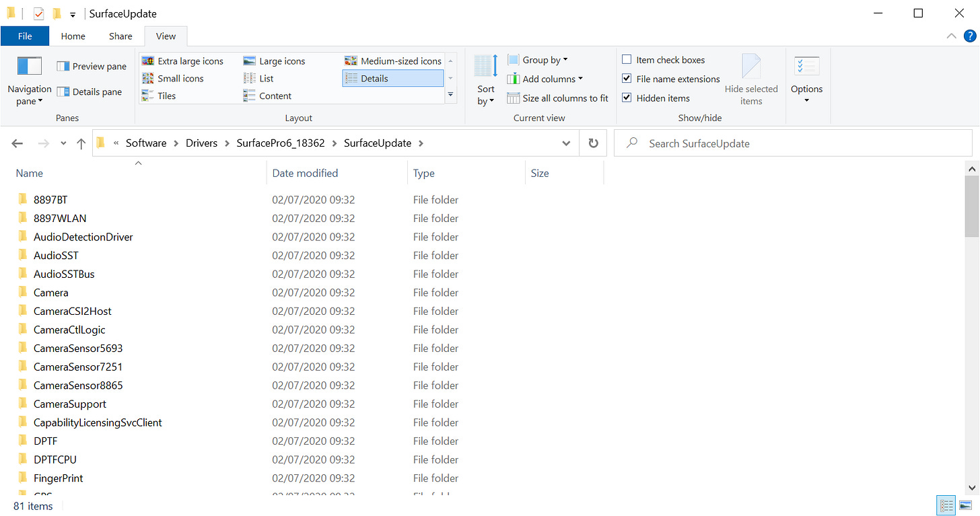Choose Large icons layout

coord(274,61)
